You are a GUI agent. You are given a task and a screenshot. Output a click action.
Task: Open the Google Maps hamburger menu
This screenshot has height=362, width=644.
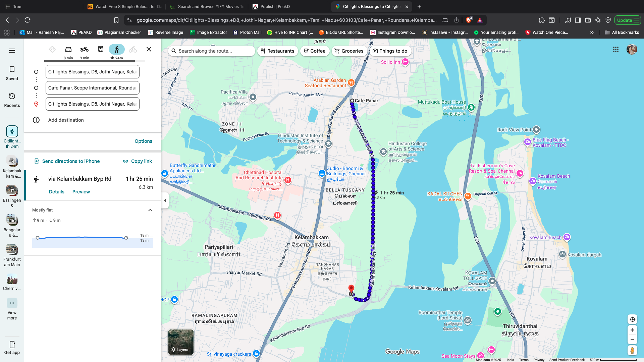pyautogui.click(x=12, y=51)
